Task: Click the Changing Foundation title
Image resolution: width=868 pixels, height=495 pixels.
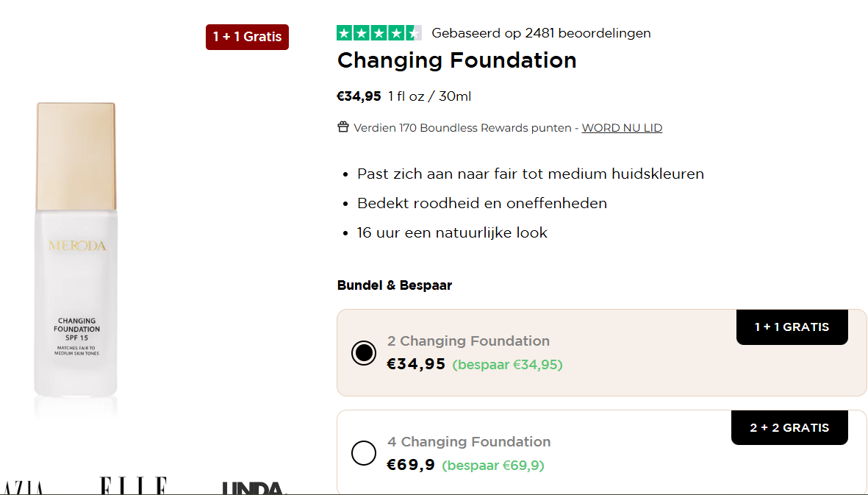Action: (456, 60)
